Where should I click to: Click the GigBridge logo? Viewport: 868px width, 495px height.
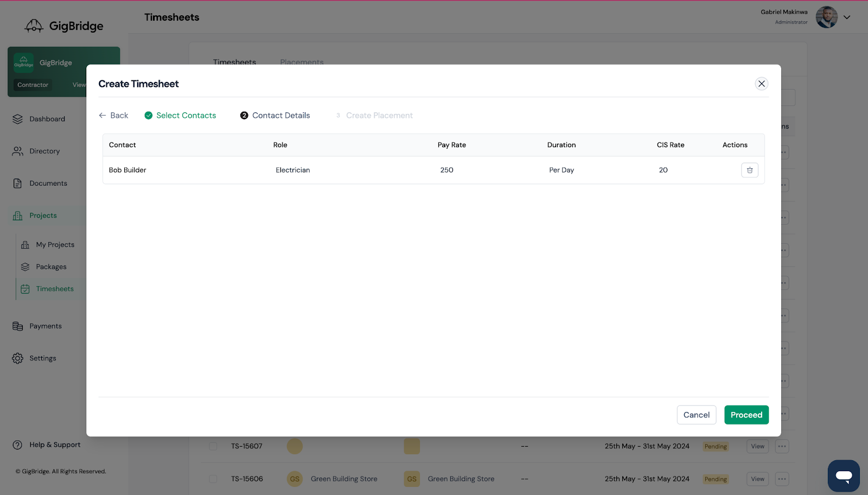point(64,26)
